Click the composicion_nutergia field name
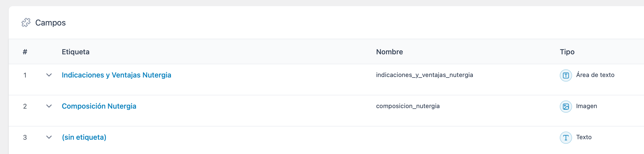The width and height of the screenshot is (644, 154). tap(408, 106)
